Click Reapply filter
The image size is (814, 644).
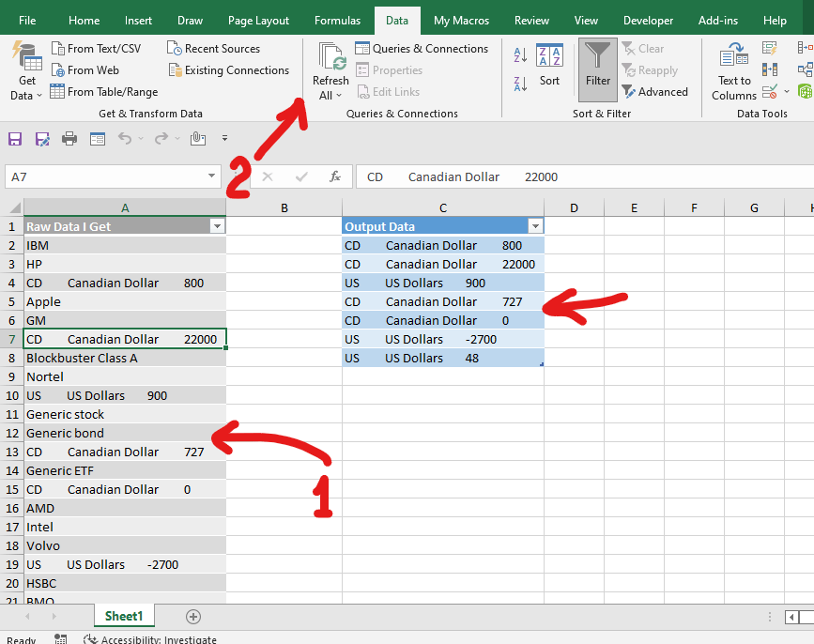point(650,70)
